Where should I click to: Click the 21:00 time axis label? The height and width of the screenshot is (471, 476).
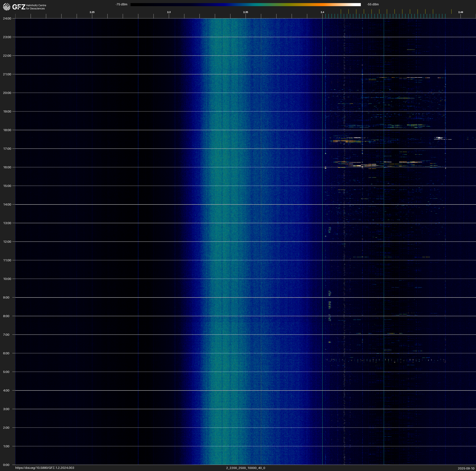click(7, 74)
